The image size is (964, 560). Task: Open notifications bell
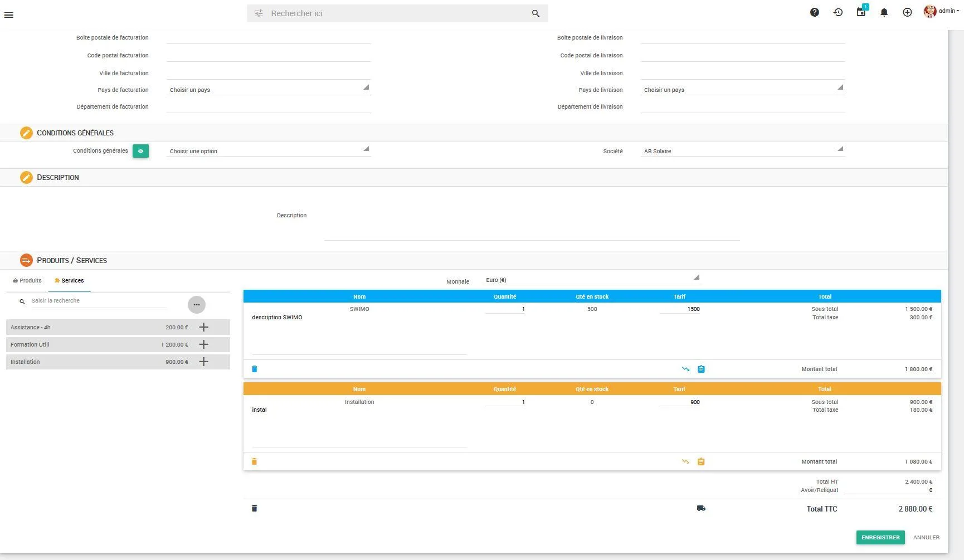pos(884,12)
